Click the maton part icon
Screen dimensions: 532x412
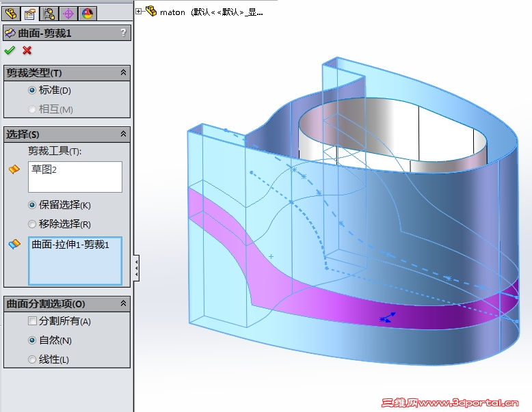[x=151, y=11]
